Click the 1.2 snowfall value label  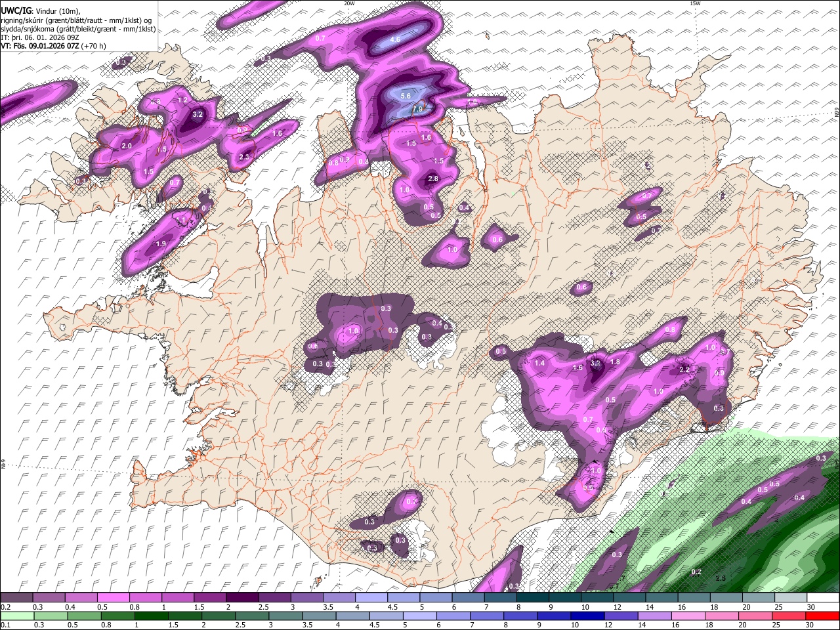pos(183,100)
